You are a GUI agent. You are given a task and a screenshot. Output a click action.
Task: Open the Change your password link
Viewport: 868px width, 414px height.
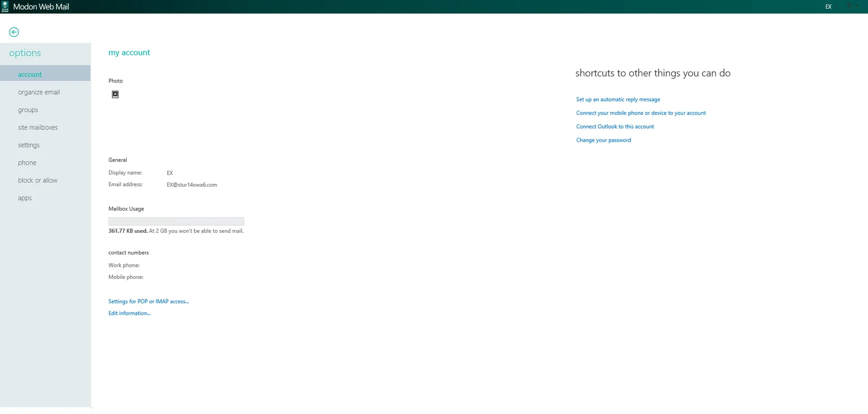(x=603, y=140)
